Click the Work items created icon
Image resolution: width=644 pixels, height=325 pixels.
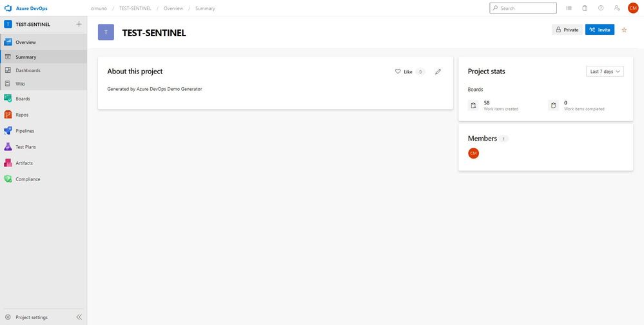[x=473, y=106]
